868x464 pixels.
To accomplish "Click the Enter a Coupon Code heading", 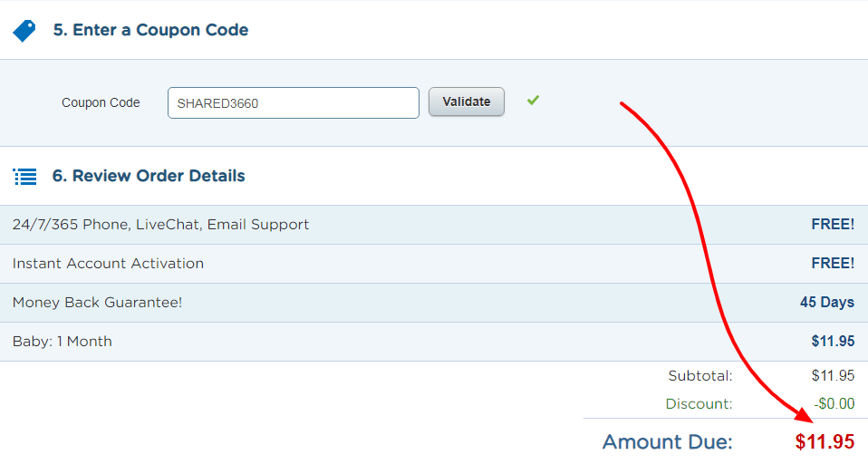I will coord(150,30).
